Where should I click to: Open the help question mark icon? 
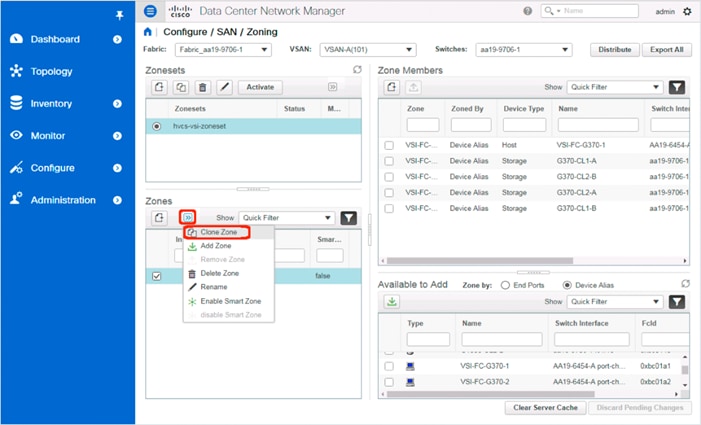pyautogui.click(x=528, y=11)
